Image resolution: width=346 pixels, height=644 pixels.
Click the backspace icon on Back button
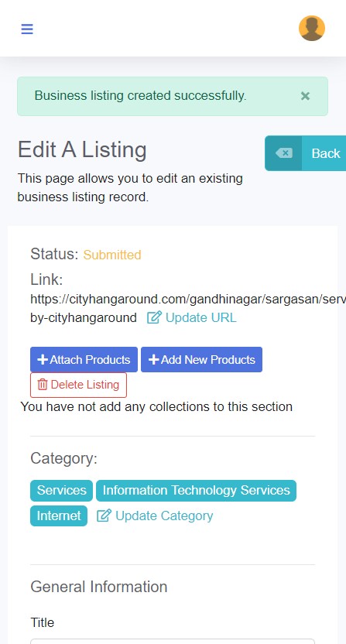(284, 153)
